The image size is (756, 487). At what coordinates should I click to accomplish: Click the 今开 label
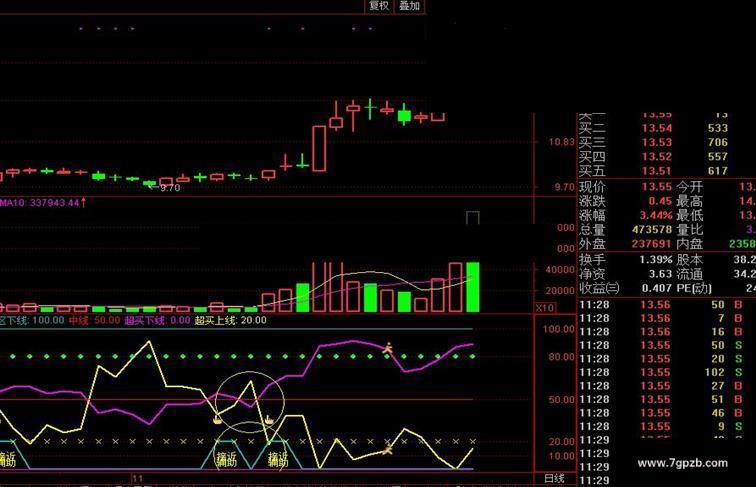[689, 187]
